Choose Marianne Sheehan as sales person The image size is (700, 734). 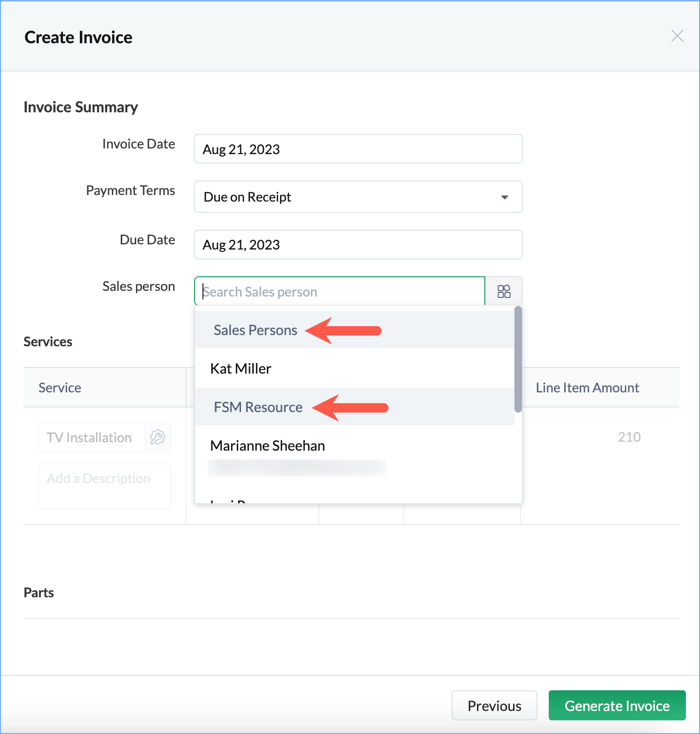pyautogui.click(x=267, y=445)
